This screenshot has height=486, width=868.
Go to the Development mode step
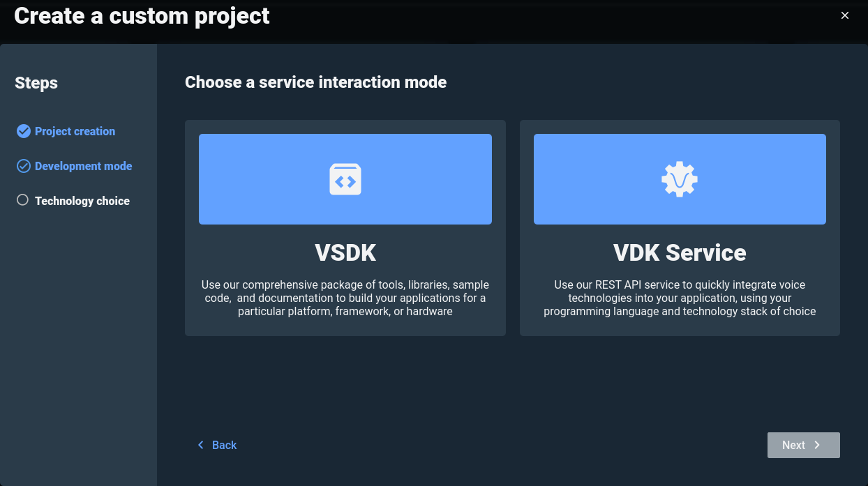(x=83, y=166)
